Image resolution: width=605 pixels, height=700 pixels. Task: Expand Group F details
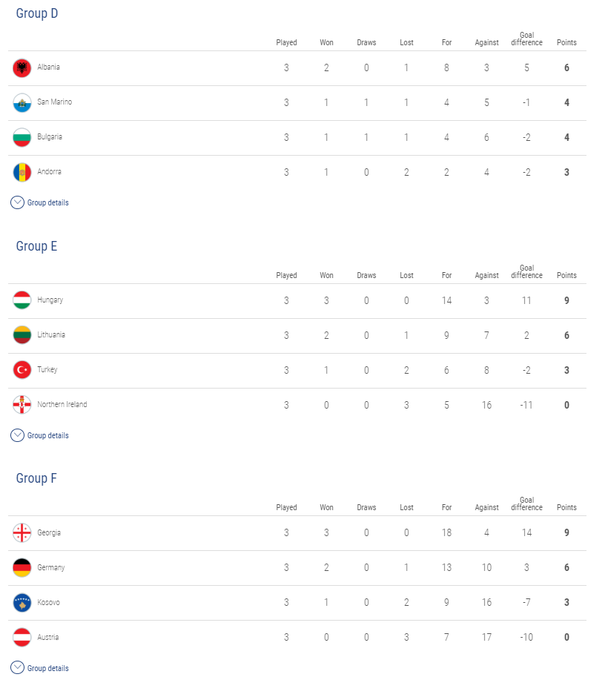[x=39, y=668]
